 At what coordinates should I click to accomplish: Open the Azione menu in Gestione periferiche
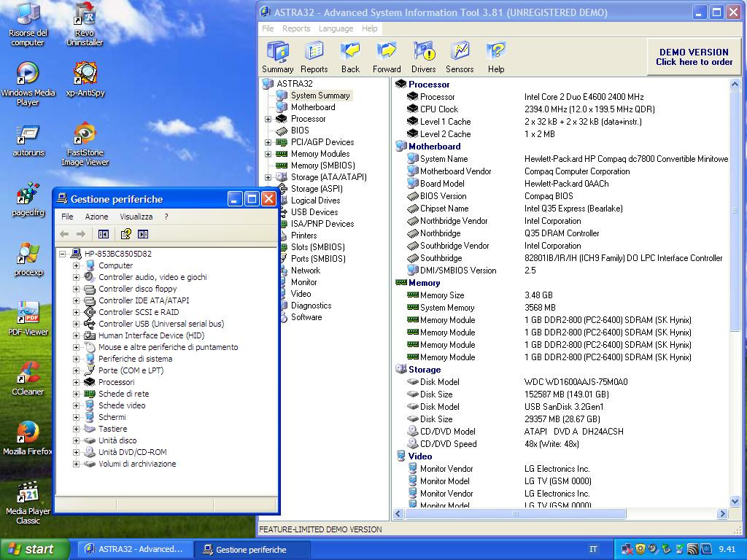pos(96,217)
